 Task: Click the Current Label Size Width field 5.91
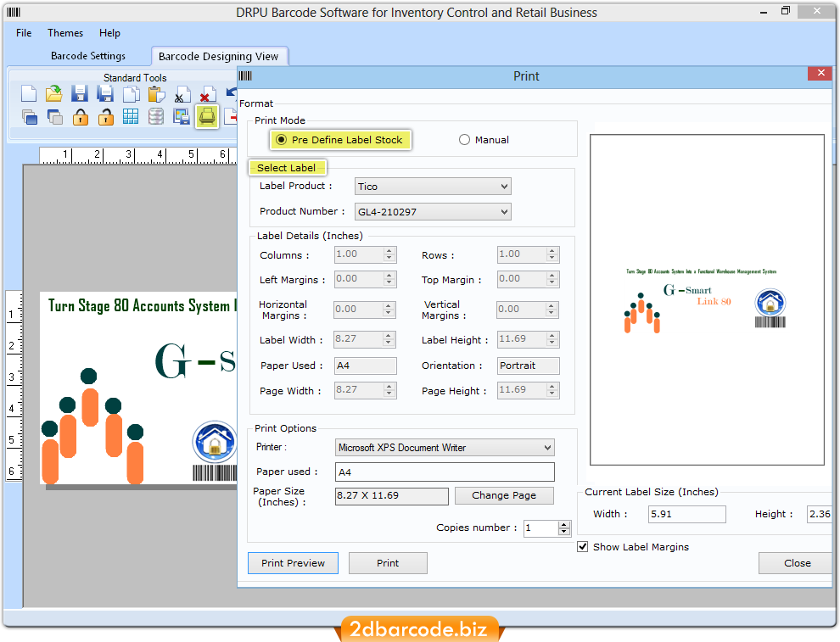point(686,514)
